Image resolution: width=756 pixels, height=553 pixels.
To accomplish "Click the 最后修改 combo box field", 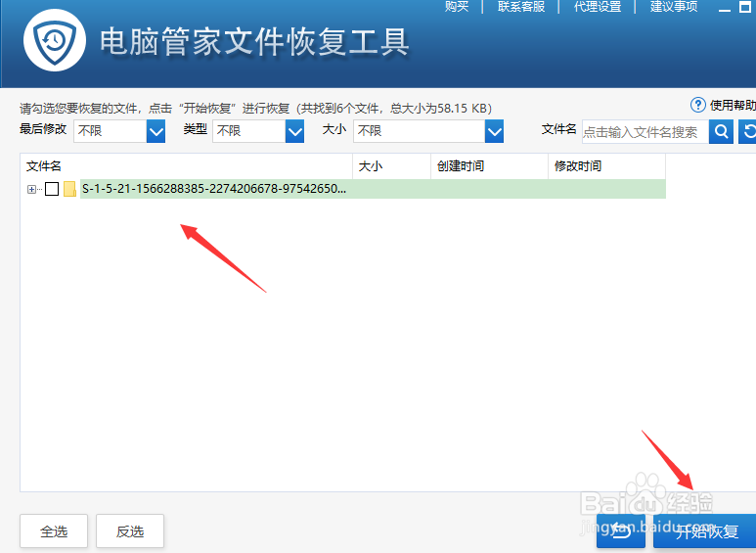I will 119,131.
